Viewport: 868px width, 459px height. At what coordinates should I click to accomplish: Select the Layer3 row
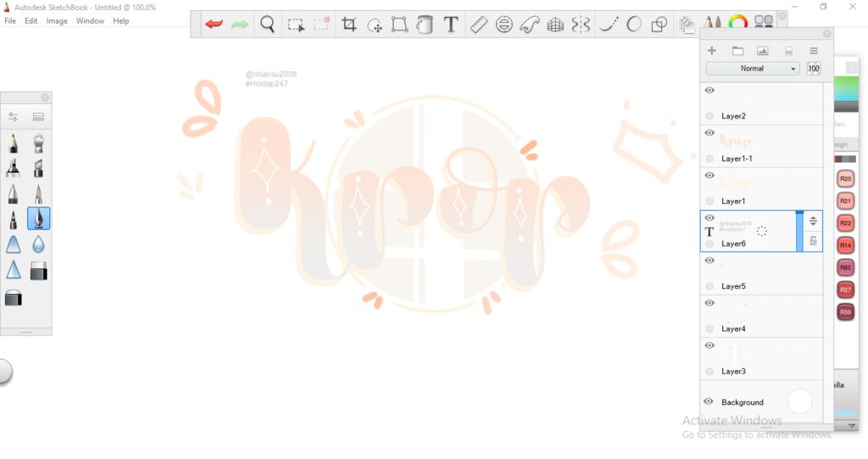click(x=762, y=358)
